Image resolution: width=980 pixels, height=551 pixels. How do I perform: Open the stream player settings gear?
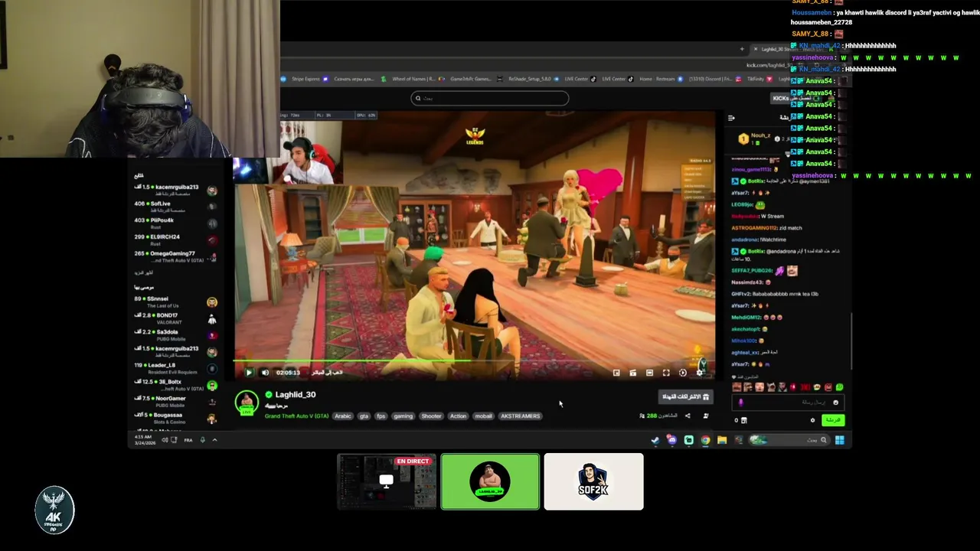(x=700, y=373)
